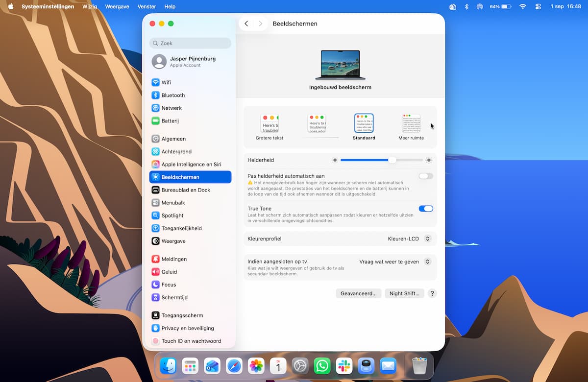Open Photos app in the Dock
The height and width of the screenshot is (382, 588).
click(256, 365)
